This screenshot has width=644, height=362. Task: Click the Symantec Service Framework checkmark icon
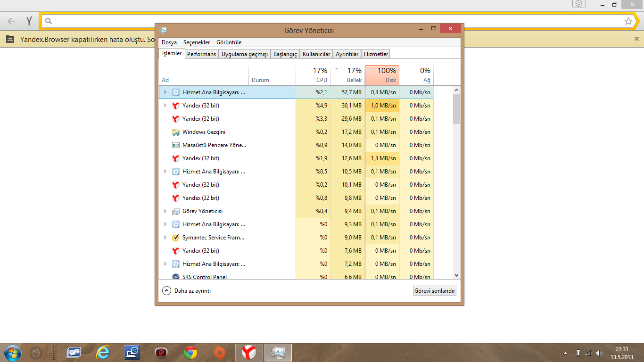coord(176,238)
